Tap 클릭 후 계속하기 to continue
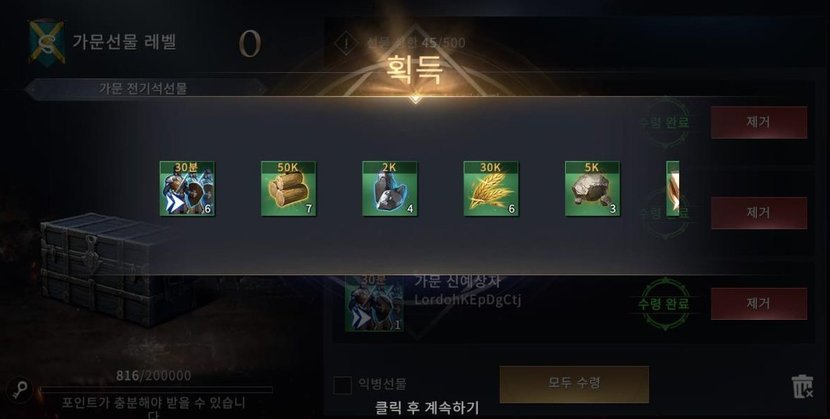This screenshot has height=419, width=830. coord(427,408)
